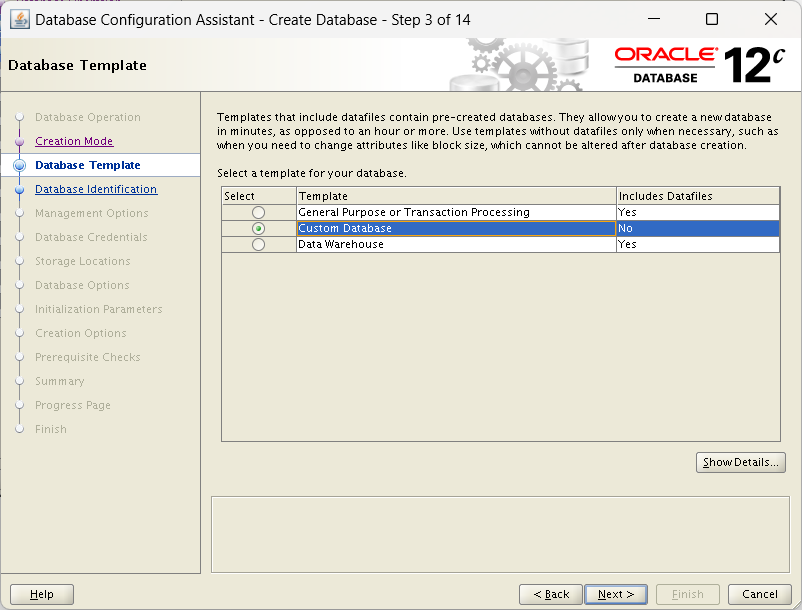802x610 pixels.
Task: Click the step bullet beside Creation Mode
Action: coord(19,141)
